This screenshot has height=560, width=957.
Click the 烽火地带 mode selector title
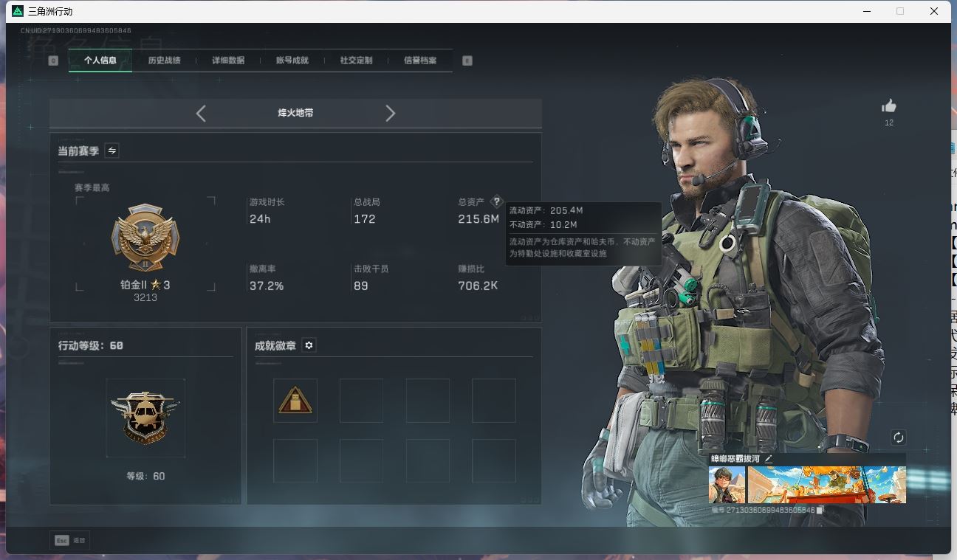tap(295, 113)
